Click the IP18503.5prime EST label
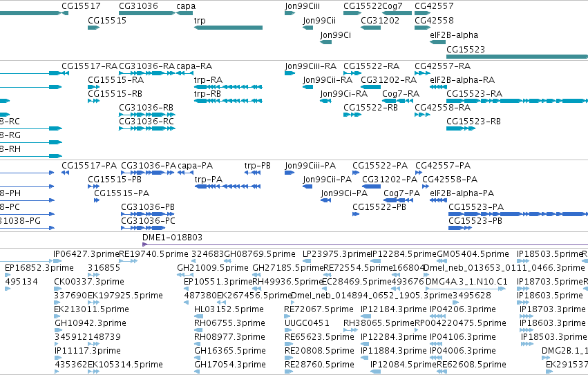Image resolution: width=588 pixels, height=375 pixels. [549, 254]
